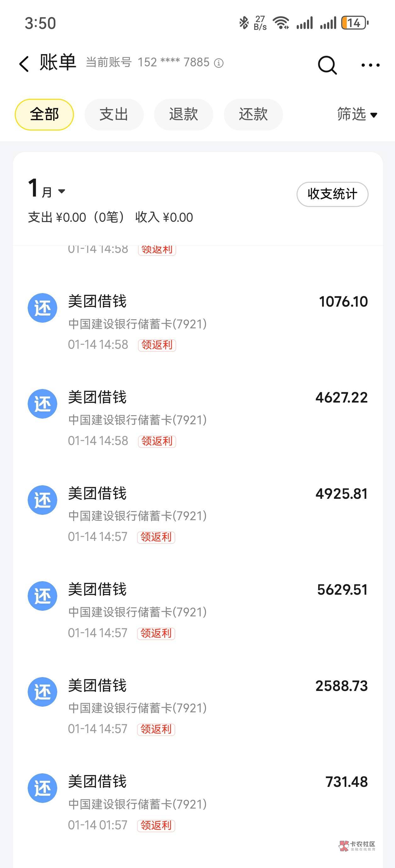The height and width of the screenshot is (868, 395).
Task: Open the search magnifier icon
Action: (x=327, y=64)
